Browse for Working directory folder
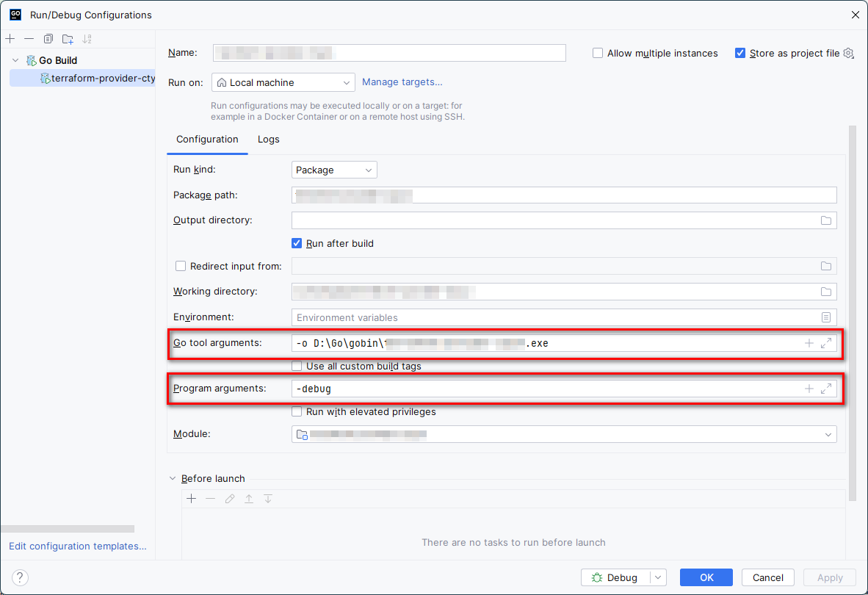 pyautogui.click(x=826, y=292)
